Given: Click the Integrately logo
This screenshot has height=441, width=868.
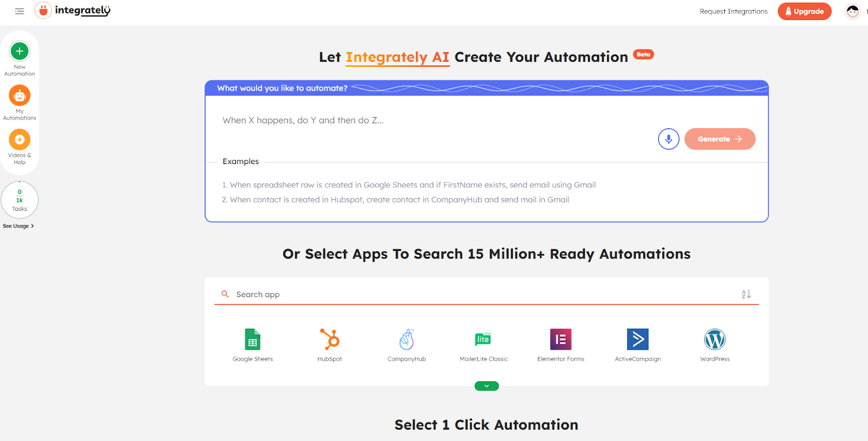Looking at the screenshot, I should click(73, 10).
